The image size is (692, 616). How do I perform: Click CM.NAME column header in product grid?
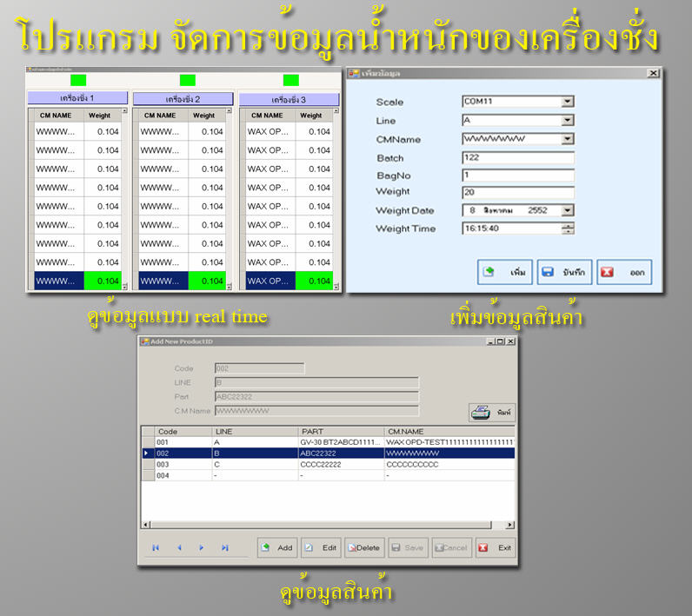(x=449, y=431)
